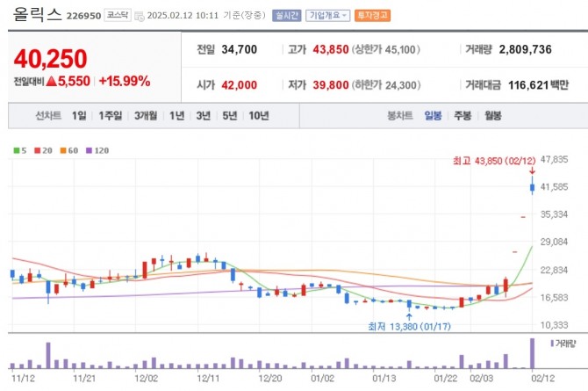This screenshot has height=391, width=588.
Task: Click the 거래량 value 2,809,736
Action: coord(525,49)
